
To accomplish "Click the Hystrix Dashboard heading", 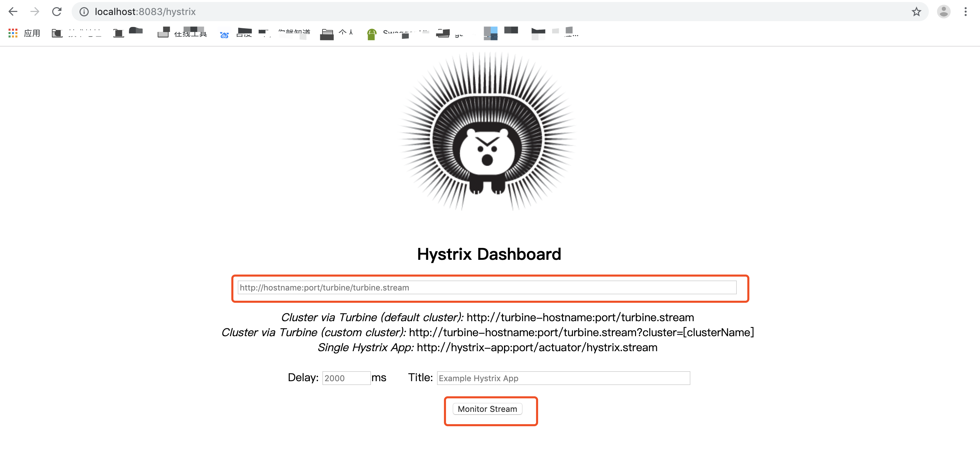I will tap(489, 254).
